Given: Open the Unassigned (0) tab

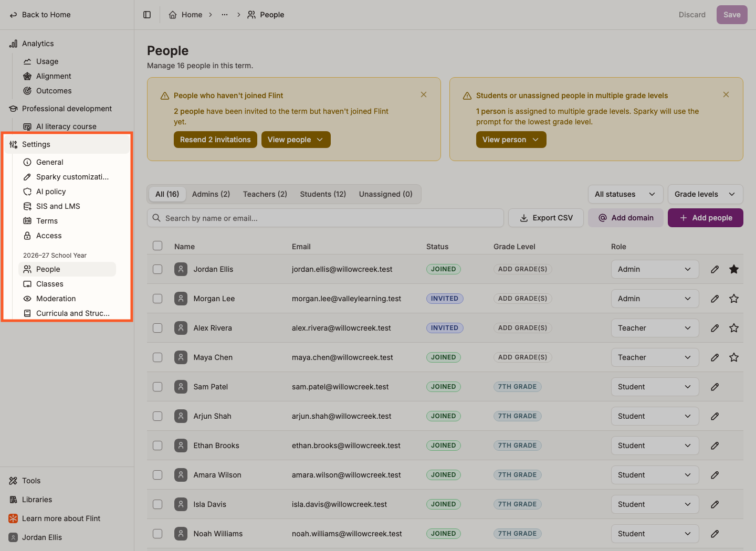Looking at the screenshot, I should click(x=386, y=194).
